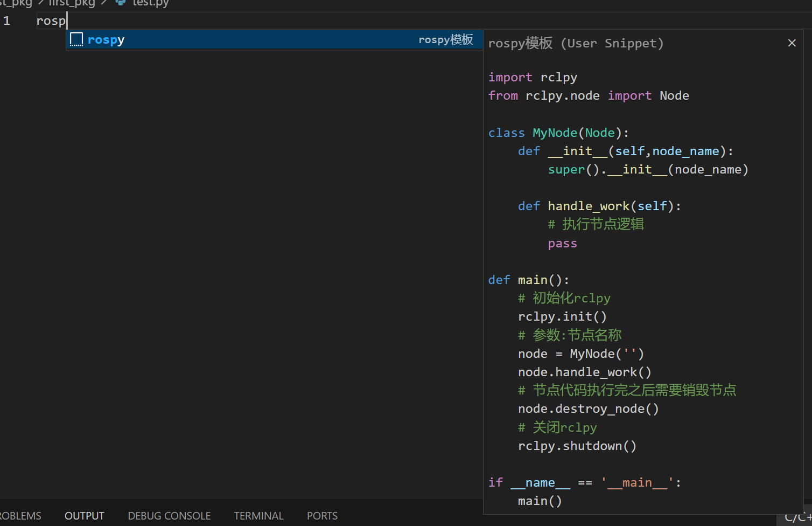Open the PORTS panel tab
Viewport: 812px width, 526px height.
coord(322,516)
